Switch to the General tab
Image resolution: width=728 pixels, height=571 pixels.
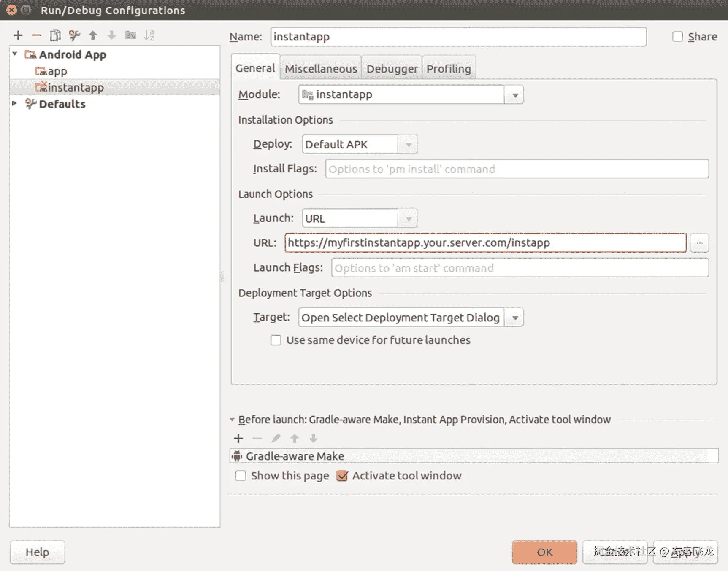click(255, 67)
